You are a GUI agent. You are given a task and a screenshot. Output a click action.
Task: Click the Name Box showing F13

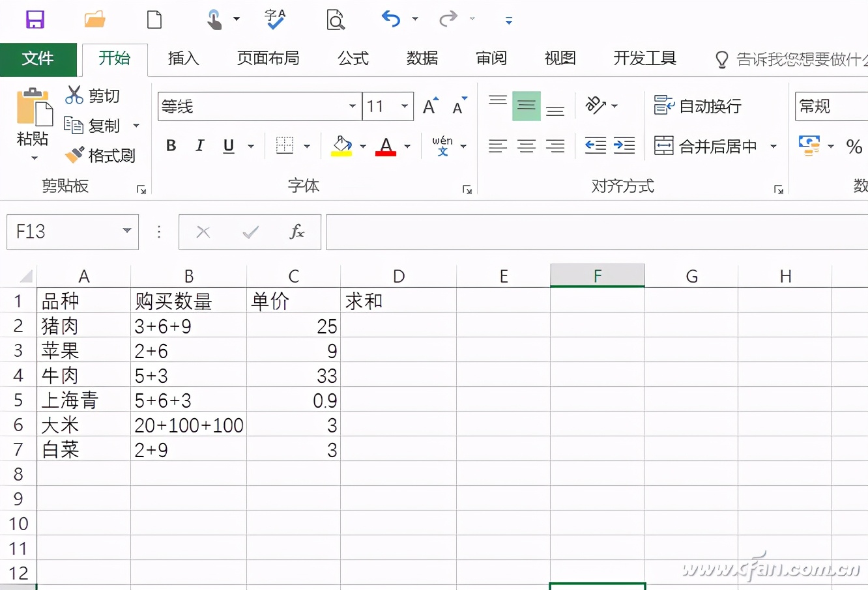(x=72, y=232)
